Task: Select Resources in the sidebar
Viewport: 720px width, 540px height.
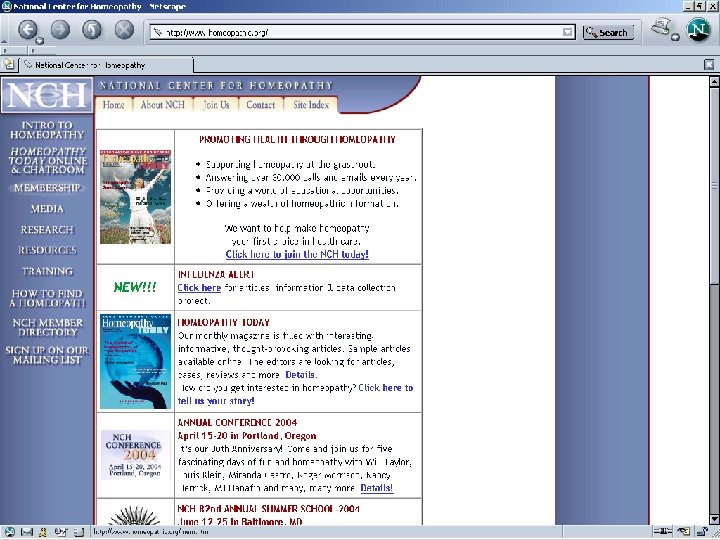Action: [47, 250]
